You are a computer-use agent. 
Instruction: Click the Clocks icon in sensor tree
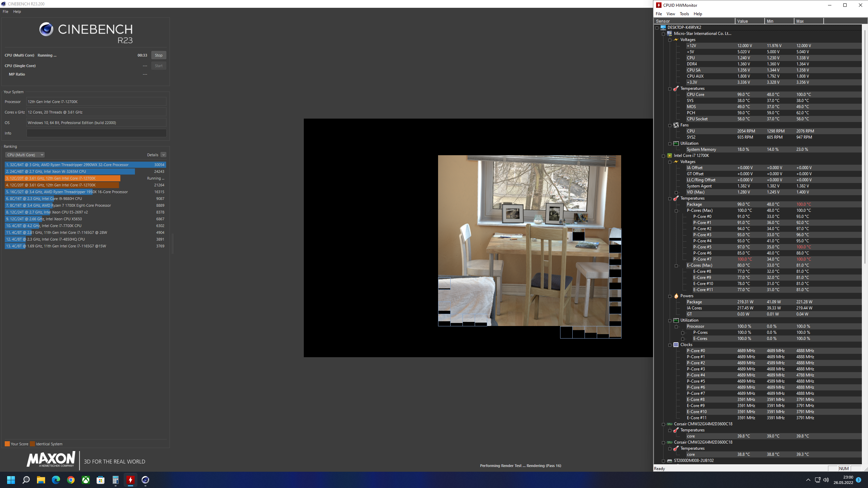pos(676,345)
